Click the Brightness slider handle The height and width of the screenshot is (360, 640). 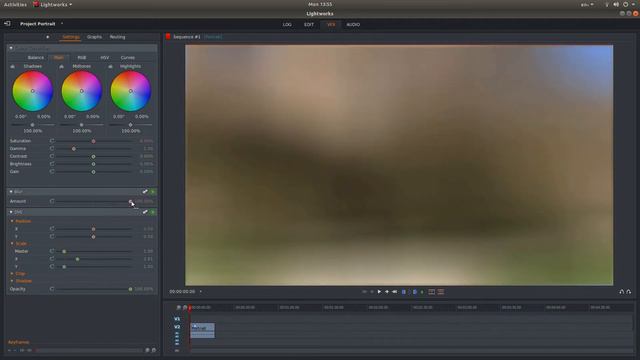93,164
